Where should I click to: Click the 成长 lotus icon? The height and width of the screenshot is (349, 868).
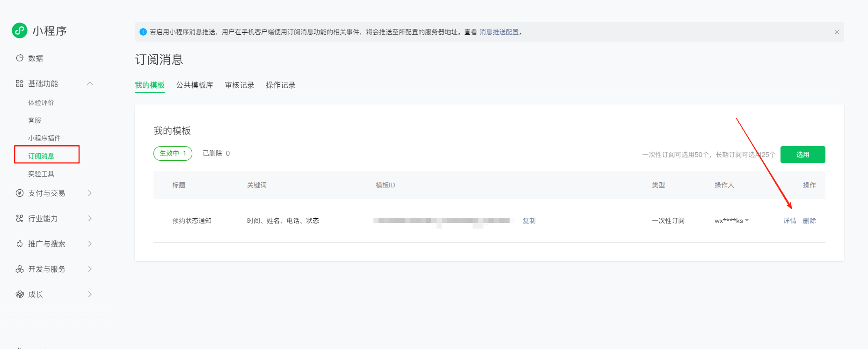point(20,294)
